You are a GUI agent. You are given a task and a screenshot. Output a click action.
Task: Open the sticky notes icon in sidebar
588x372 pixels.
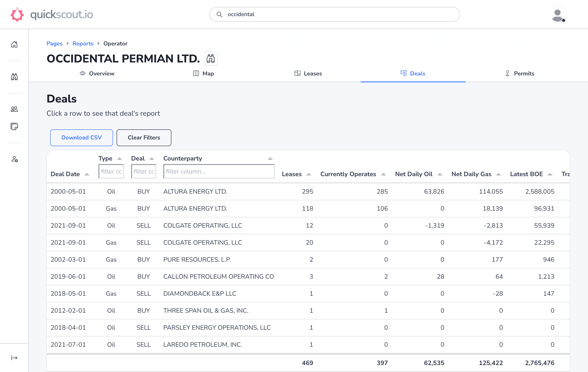[14, 126]
